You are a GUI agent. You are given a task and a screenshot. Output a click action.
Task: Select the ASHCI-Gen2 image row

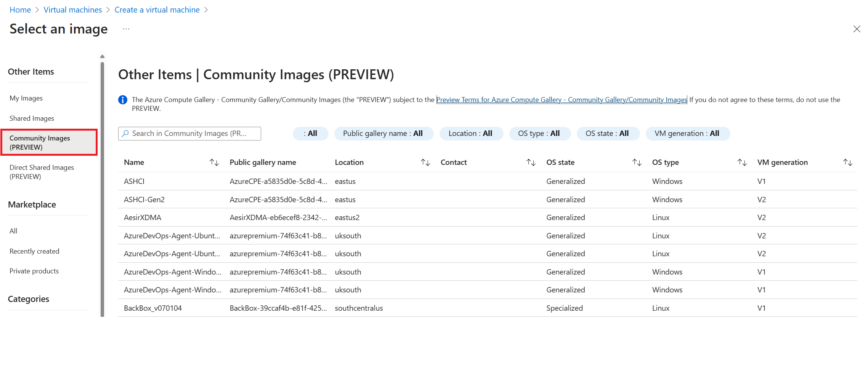[x=144, y=199]
